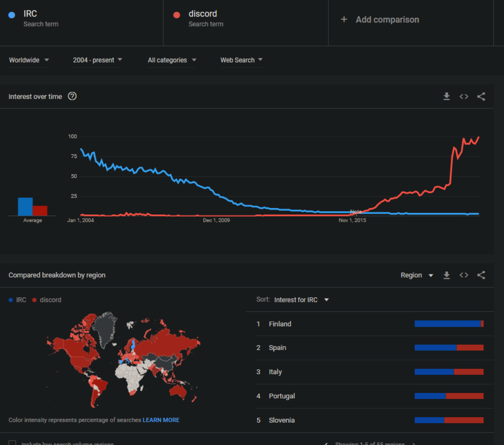Open the Interest over time help icon
This screenshot has height=445, width=504.
(72, 96)
